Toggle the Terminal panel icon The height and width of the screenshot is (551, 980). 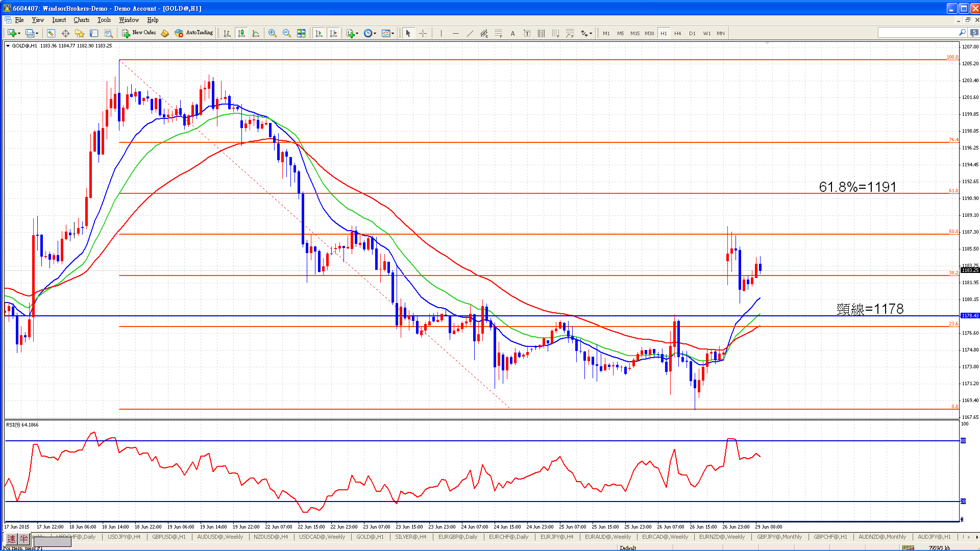click(x=94, y=33)
